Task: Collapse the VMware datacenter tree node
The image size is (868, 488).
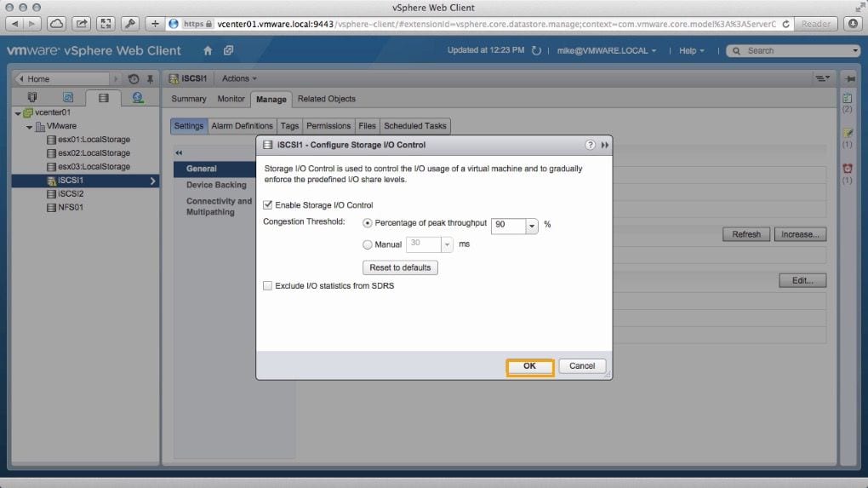Action: pos(29,127)
